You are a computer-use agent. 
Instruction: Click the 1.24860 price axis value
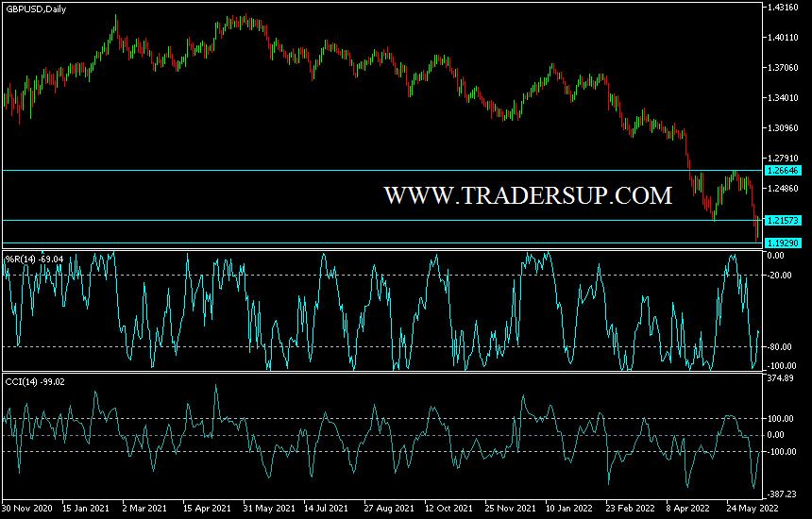(784, 189)
